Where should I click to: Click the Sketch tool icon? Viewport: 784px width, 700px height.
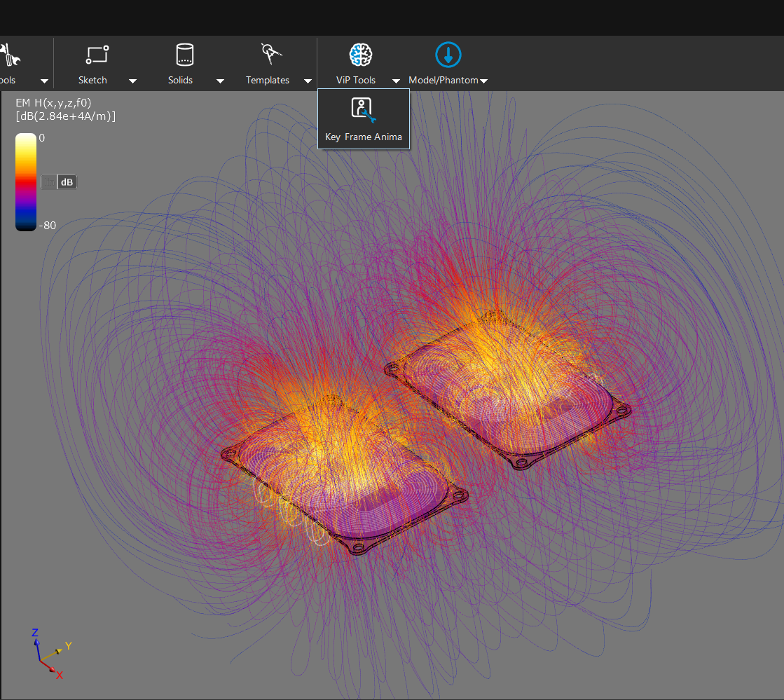[97, 55]
